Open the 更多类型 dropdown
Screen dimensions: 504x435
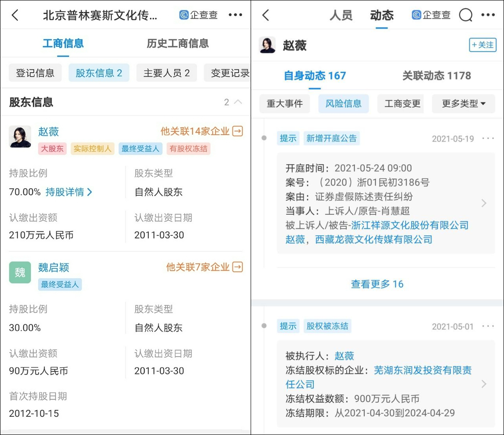point(464,103)
